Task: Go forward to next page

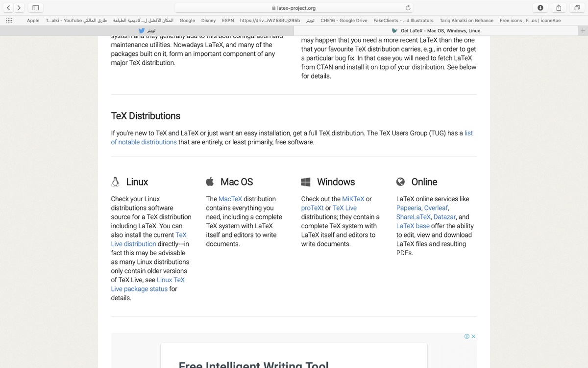Action: tap(19, 8)
